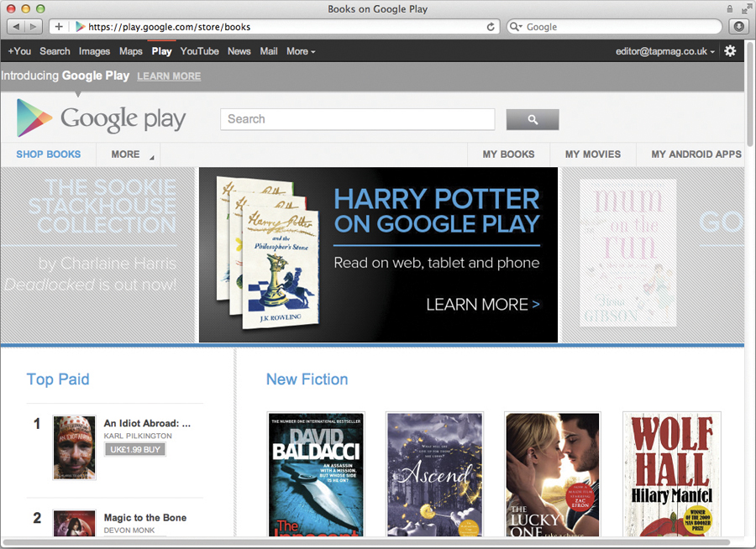
Task: Open the Magic to the Bone cover thumbnail
Action: tap(74, 523)
